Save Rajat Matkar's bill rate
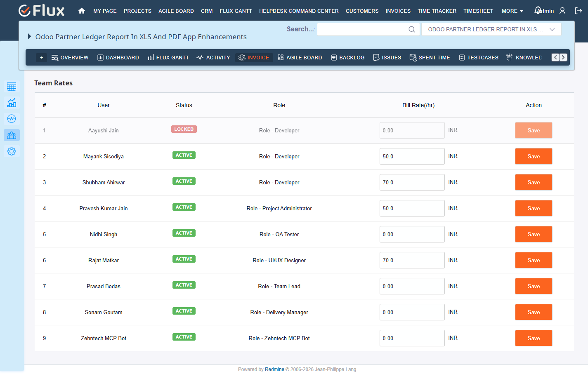 [x=534, y=260]
